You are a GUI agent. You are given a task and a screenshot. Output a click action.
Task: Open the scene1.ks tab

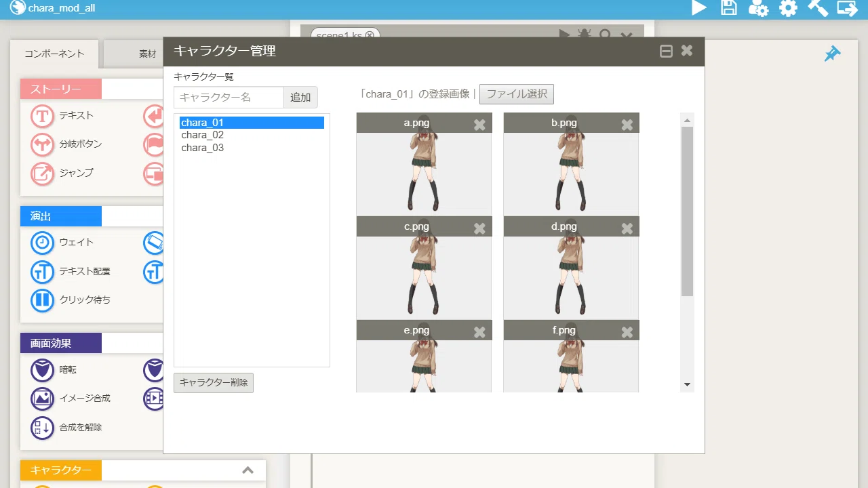(338, 35)
